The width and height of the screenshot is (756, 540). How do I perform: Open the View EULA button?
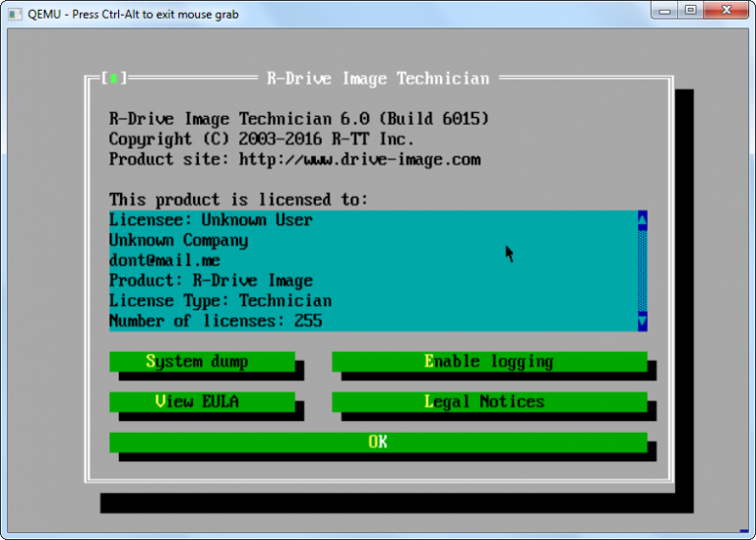coord(202,401)
